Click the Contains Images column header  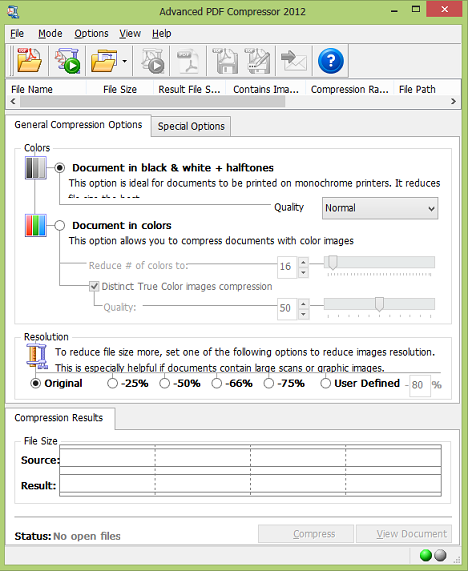tap(266, 89)
